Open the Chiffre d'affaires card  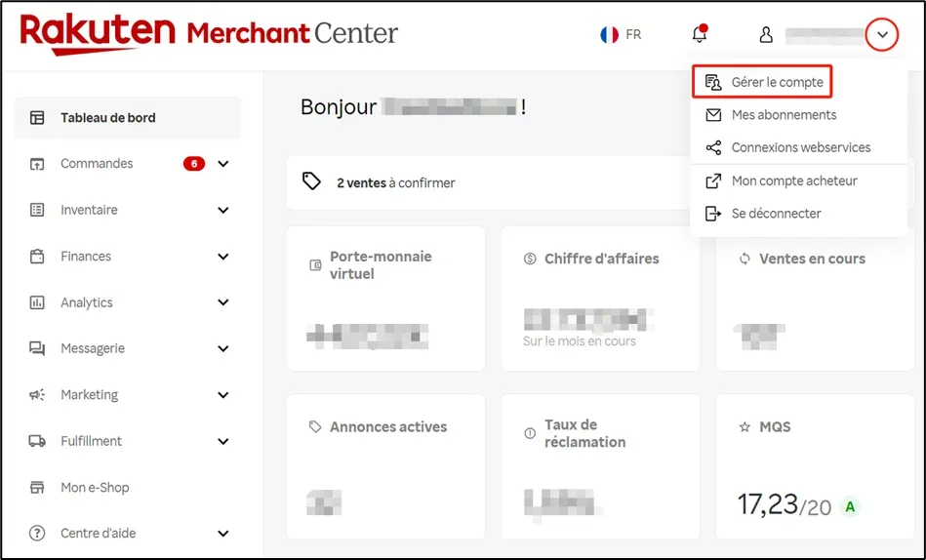(600, 299)
